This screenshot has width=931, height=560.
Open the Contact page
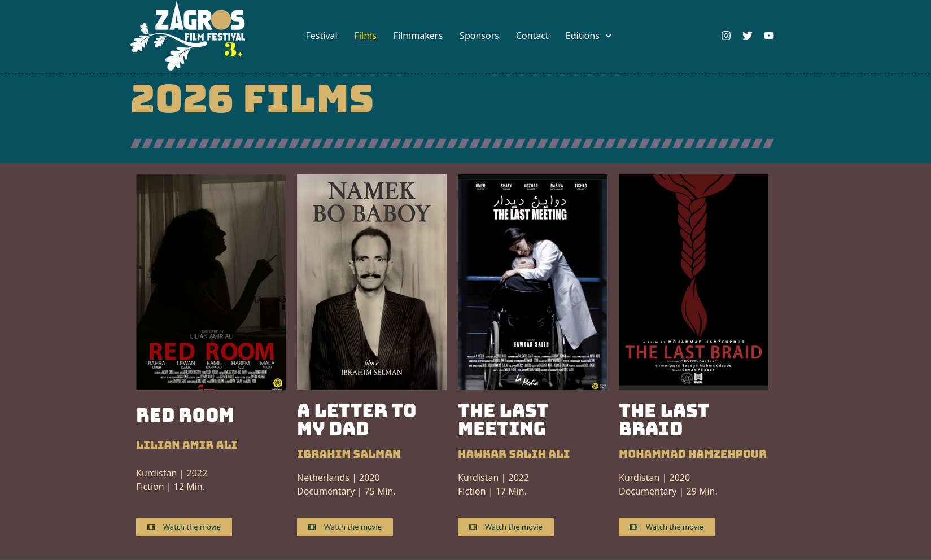(532, 36)
